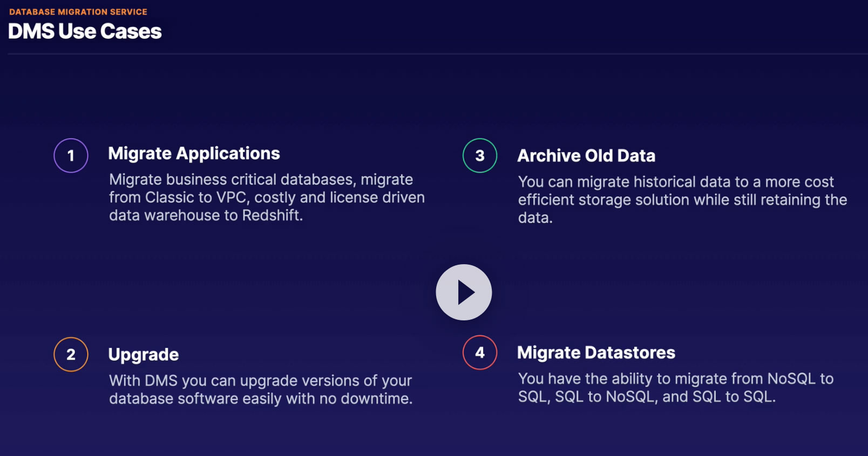The image size is (868, 456).
Task: Play the DMS Use Cases video
Action: [x=464, y=292]
